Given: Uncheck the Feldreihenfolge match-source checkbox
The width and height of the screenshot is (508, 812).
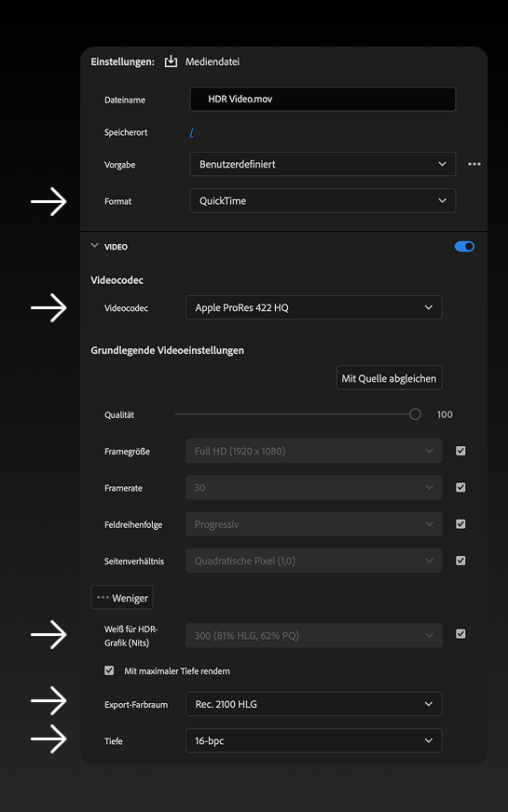Looking at the screenshot, I should point(460,524).
